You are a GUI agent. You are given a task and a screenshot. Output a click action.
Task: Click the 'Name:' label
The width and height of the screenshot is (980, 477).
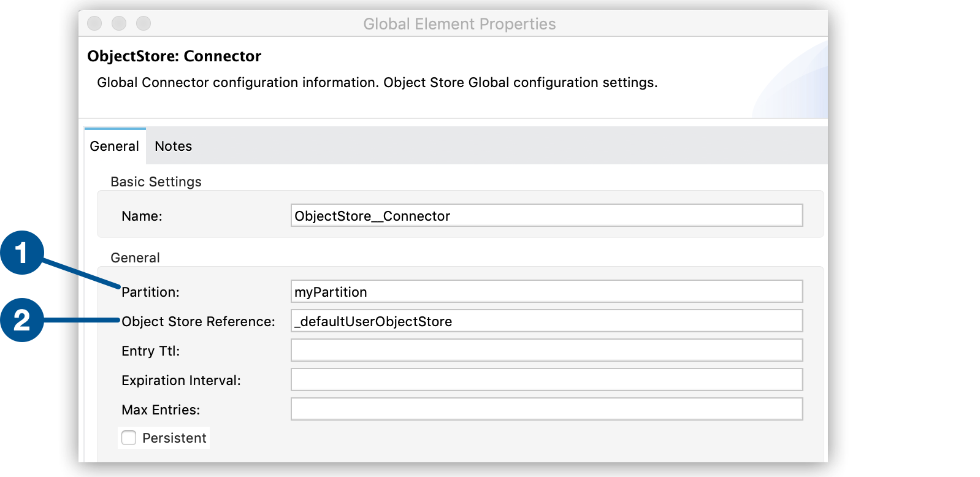pos(142,216)
